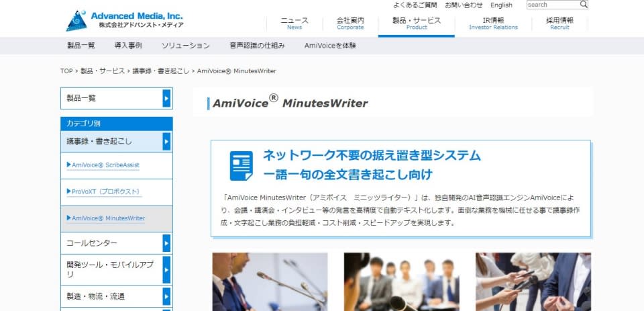Open the 会社案内 Corporate menu
This screenshot has height=311, width=644.
pyautogui.click(x=350, y=24)
